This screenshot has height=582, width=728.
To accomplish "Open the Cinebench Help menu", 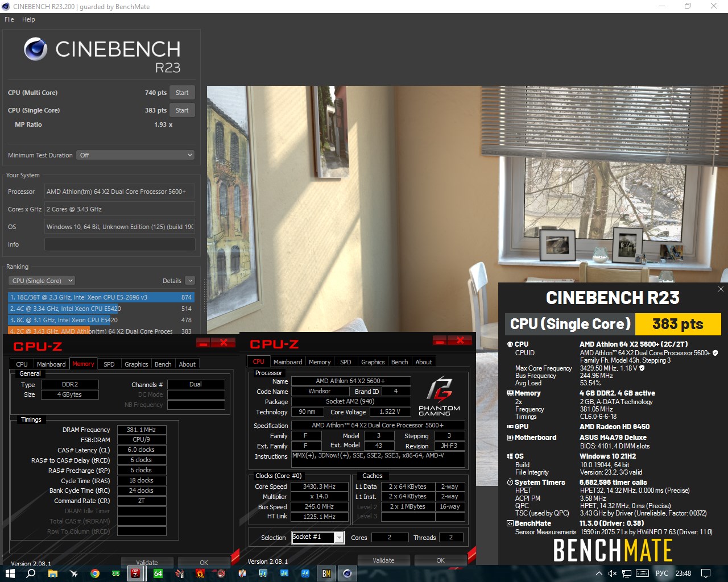I will tap(28, 19).
